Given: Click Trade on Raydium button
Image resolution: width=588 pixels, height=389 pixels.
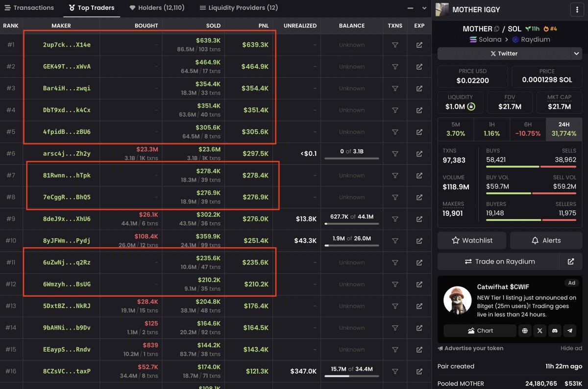Looking at the screenshot, I should click(499, 261).
